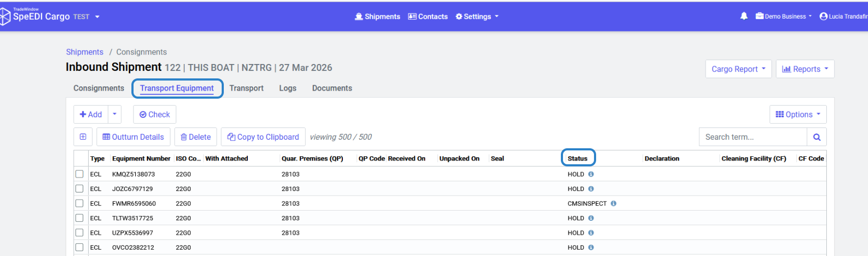Click the search magnifier icon button

coord(816,137)
